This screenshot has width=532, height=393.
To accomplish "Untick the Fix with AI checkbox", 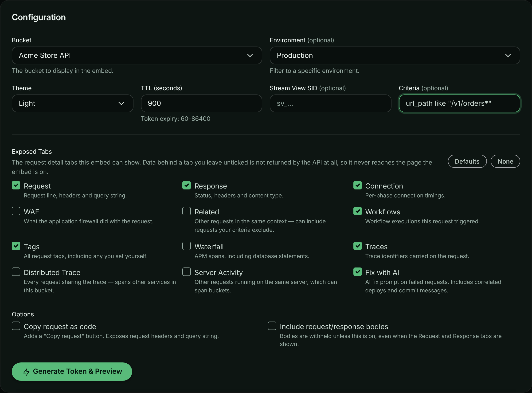I will coord(357,272).
